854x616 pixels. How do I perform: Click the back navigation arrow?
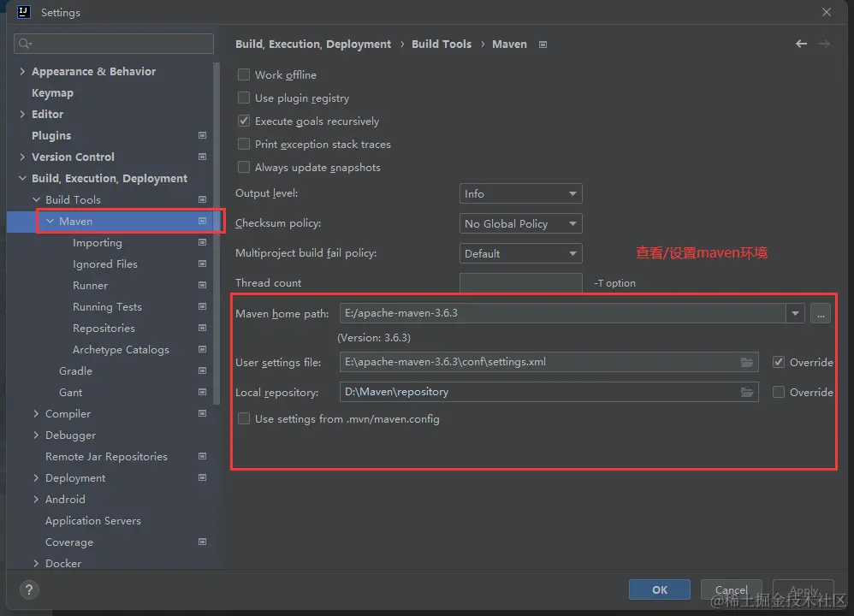click(x=801, y=44)
